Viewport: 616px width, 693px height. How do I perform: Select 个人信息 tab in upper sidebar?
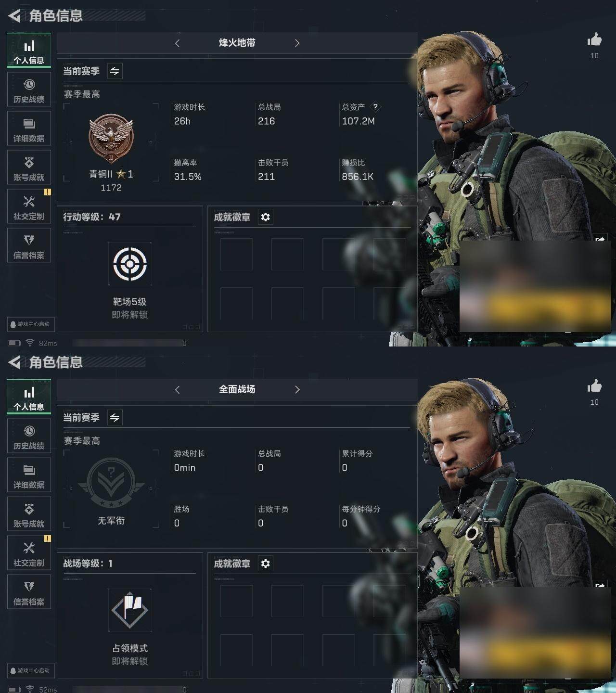click(x=29, y=51)
